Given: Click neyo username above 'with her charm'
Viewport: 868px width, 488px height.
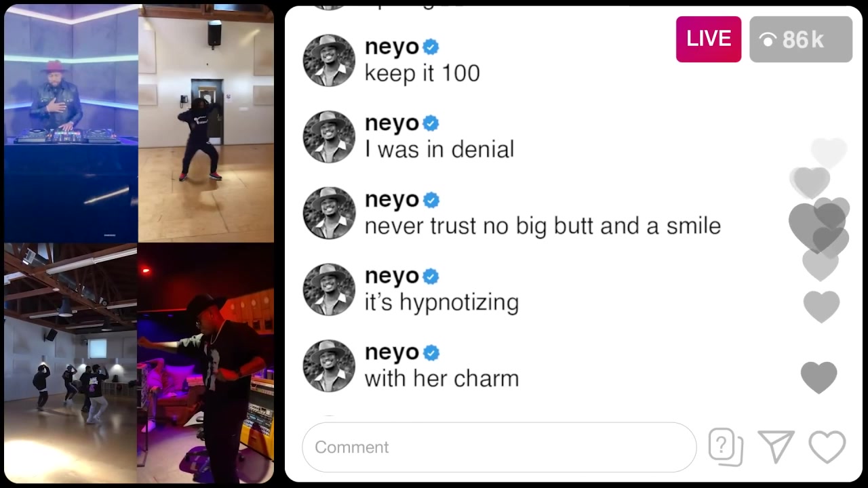Looking at the screenshot, I should click(392, 353).
